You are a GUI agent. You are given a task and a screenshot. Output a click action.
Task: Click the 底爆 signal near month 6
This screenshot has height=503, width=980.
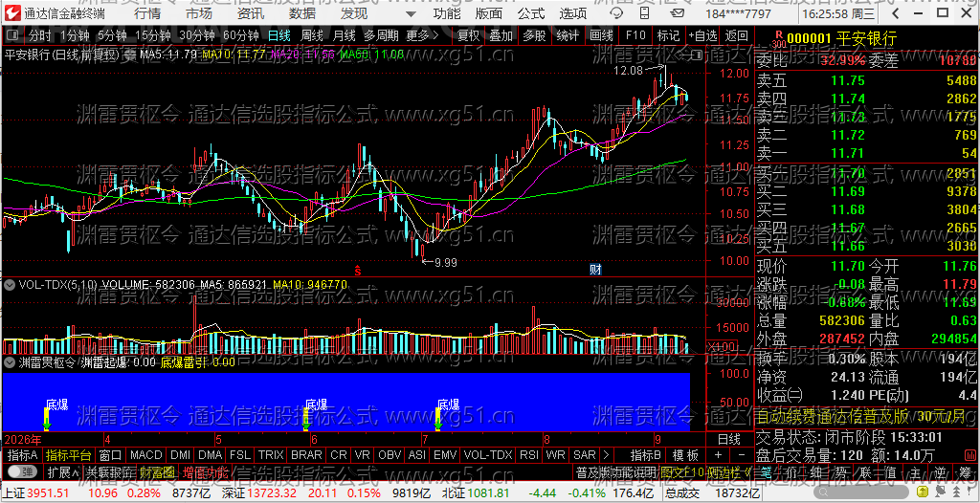[x=316, y=405]
